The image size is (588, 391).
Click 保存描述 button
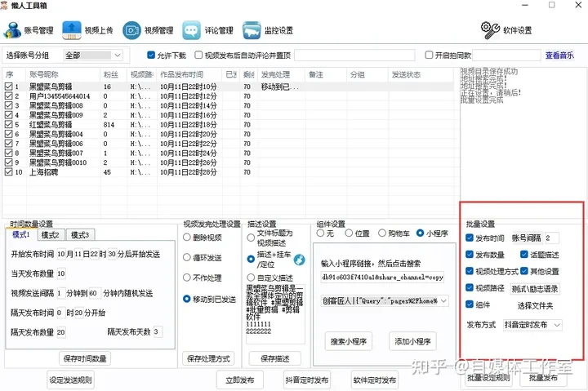point(275,359)
